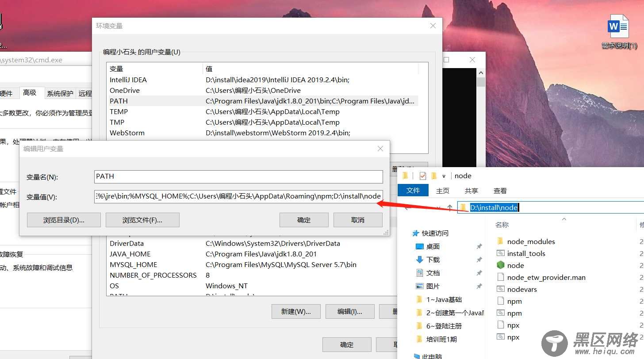Click the 6~登陆注册 folder icon
This screenshot has width=644, height=359.
[420, 326]
